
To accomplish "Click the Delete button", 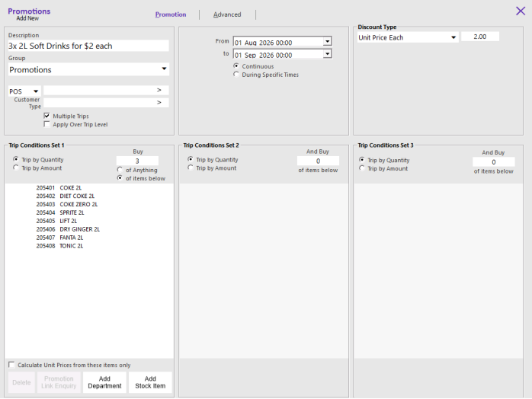I will (x=21, y=382).
